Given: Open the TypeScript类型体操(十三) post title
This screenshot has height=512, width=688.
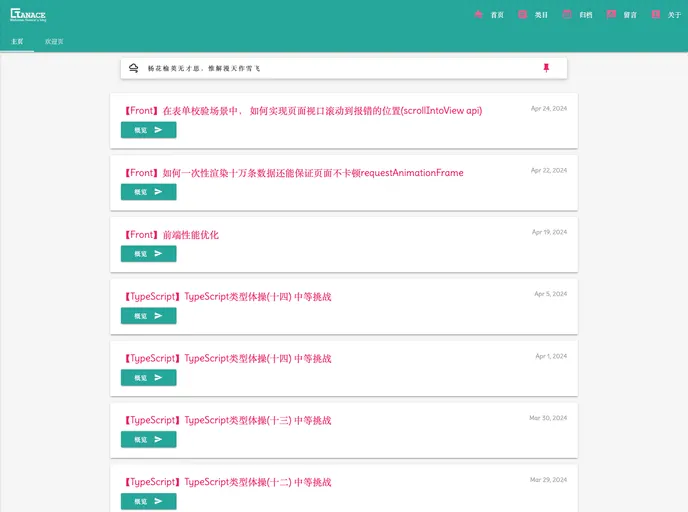Looking at the screenshot, I should (227, 420).
